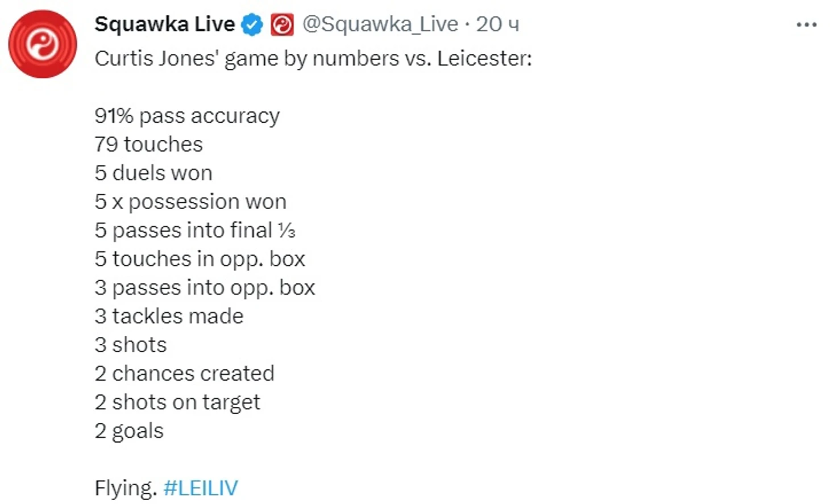This screenshot has height=504, width=830.
Task: Follow the #LEILIV hashtag
Action: 201,488
